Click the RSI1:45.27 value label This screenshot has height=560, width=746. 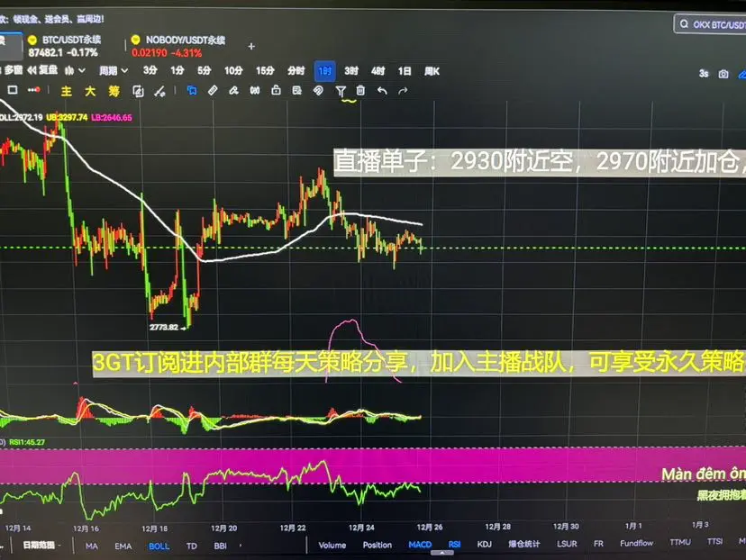[27, 442]
